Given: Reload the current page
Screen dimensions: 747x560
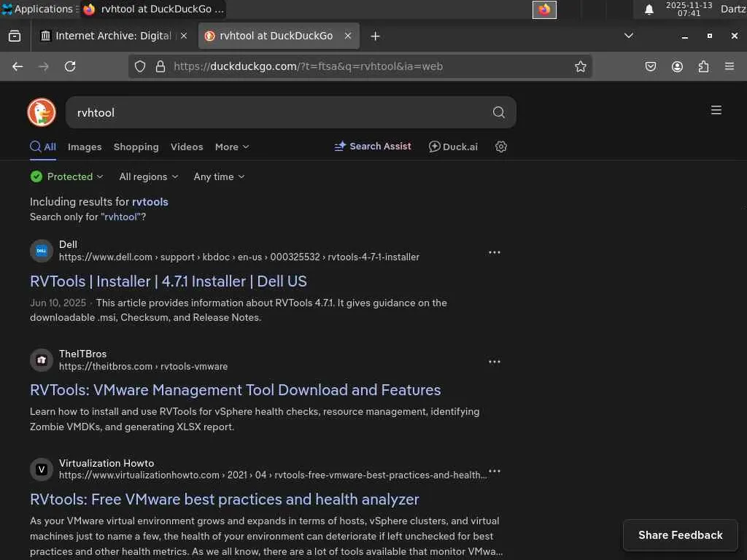Looking at the screenshot, I should click(x=70, y=66).
